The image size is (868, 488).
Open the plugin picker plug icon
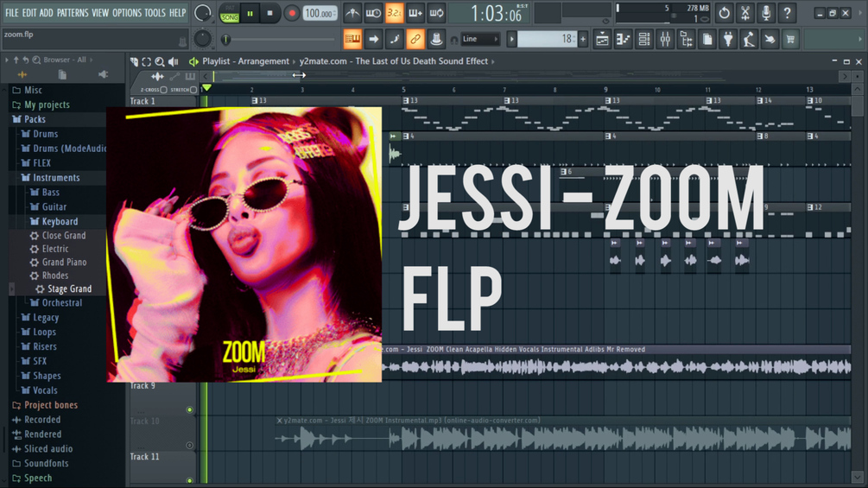click(728, 39)
